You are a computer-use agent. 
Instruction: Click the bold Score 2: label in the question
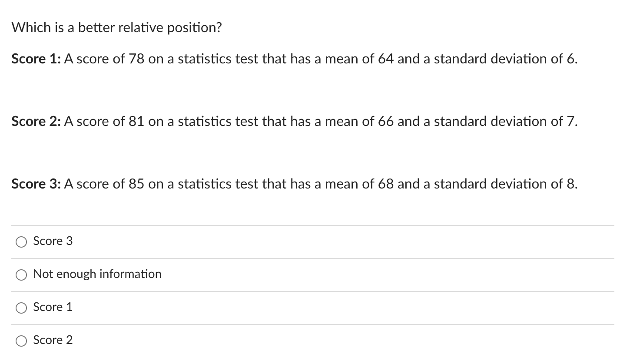[36, 122]
